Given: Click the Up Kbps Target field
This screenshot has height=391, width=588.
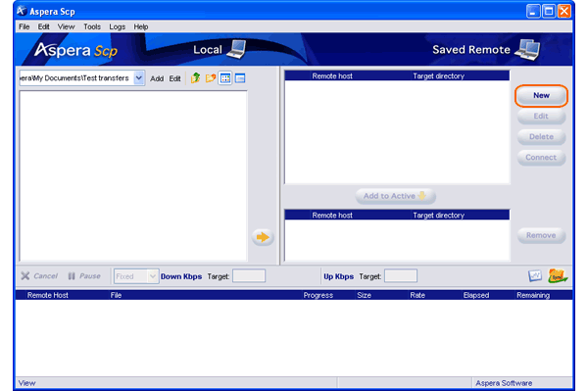Looking at the screenshot, I should 401,276.
